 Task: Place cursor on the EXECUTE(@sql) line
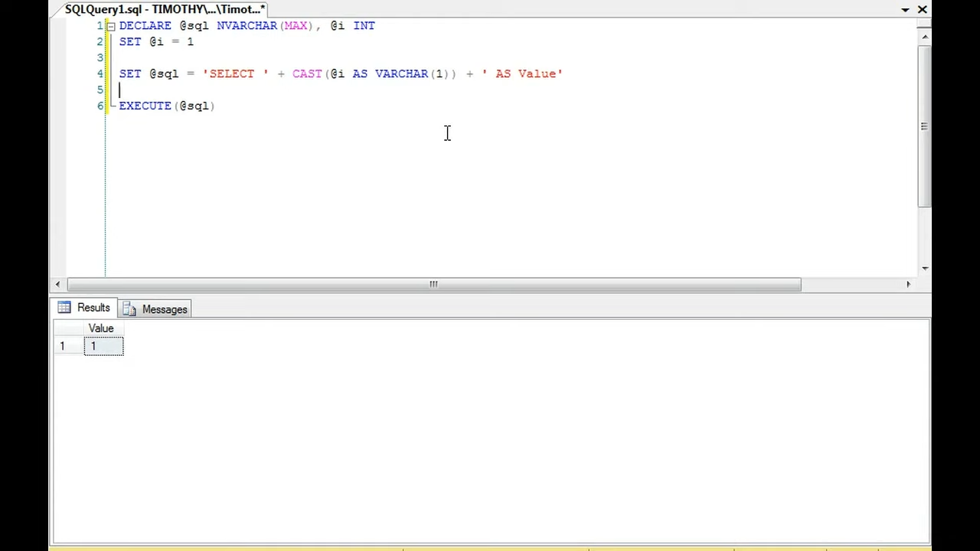click(x=166, y=106)
